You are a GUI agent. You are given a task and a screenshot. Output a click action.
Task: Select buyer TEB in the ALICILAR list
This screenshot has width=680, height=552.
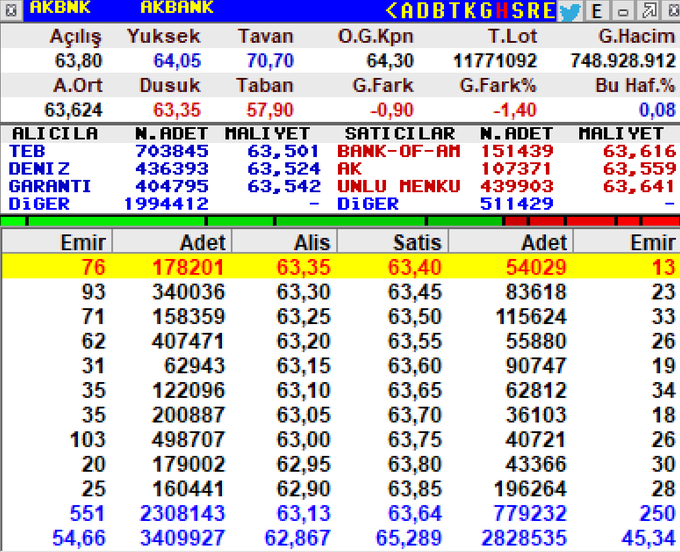(27, 151)
